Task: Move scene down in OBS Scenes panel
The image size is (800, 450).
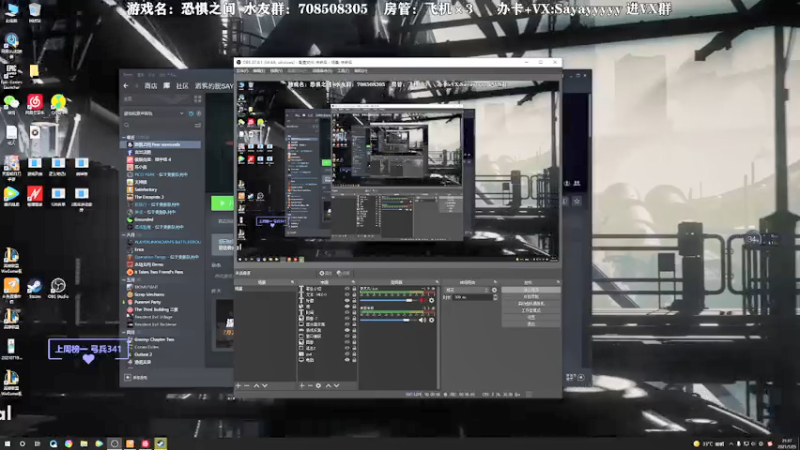Action: [x=265, y=386]
